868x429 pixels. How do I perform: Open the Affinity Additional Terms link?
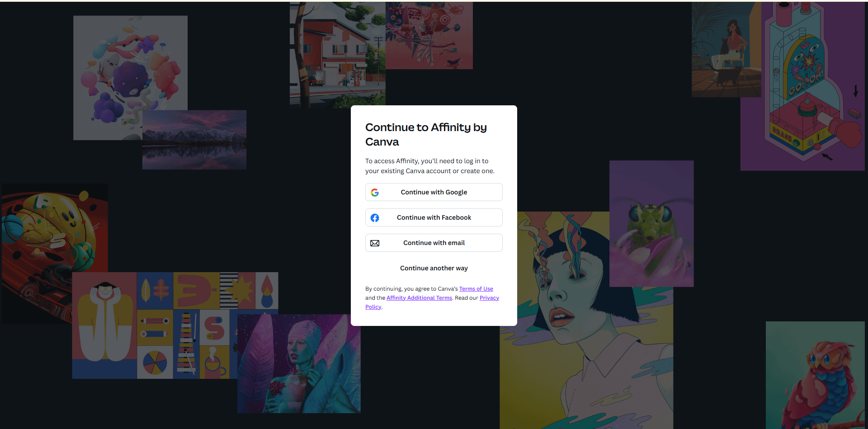(x=419, y=298)
